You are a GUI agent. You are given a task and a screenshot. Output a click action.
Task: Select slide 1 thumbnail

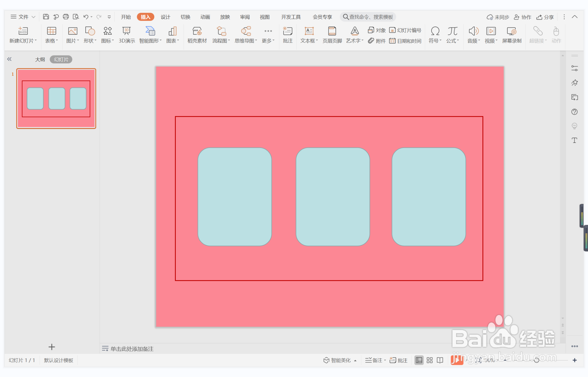(56, 99)
